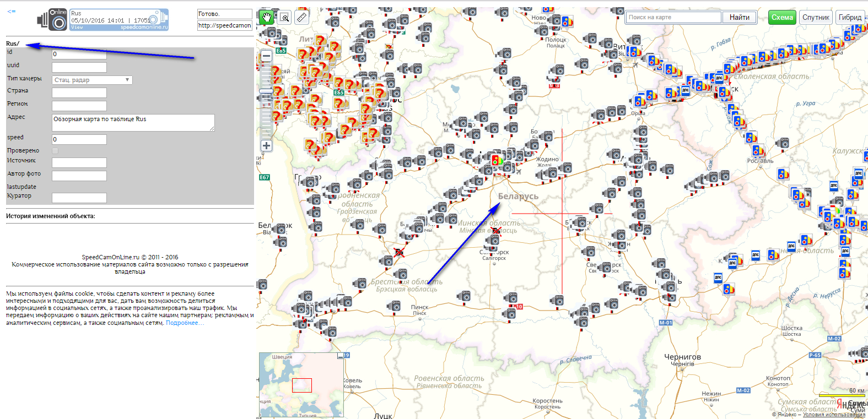The image size is (868, 419).
Task: Select the hand pan tool on map
Action: pyautogui.click(x=267, y=17)
